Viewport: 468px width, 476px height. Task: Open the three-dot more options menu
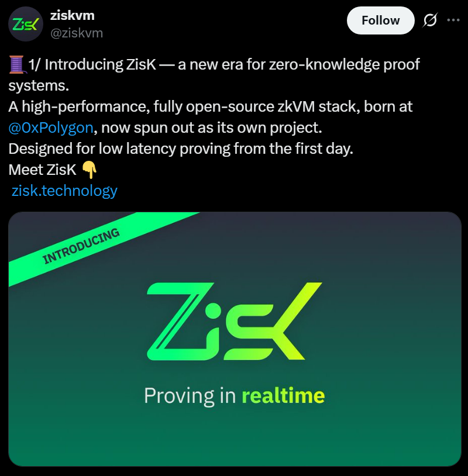tap(453, 20)
